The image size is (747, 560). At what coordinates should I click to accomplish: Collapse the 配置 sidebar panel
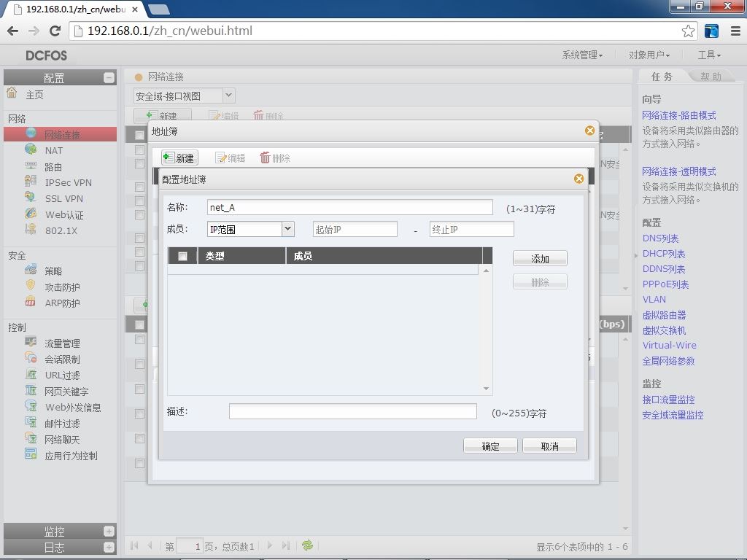click(x=109, y=77)
